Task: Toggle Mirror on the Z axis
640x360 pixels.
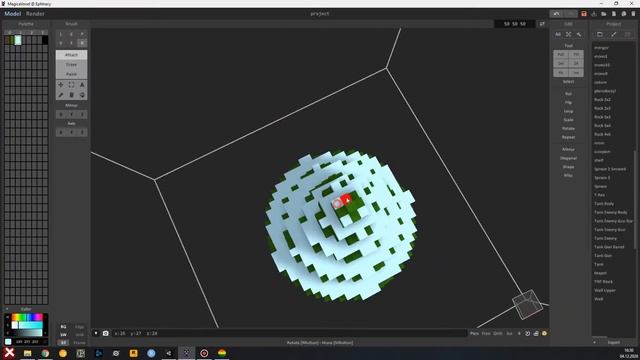Action: (x=82, y=115)
